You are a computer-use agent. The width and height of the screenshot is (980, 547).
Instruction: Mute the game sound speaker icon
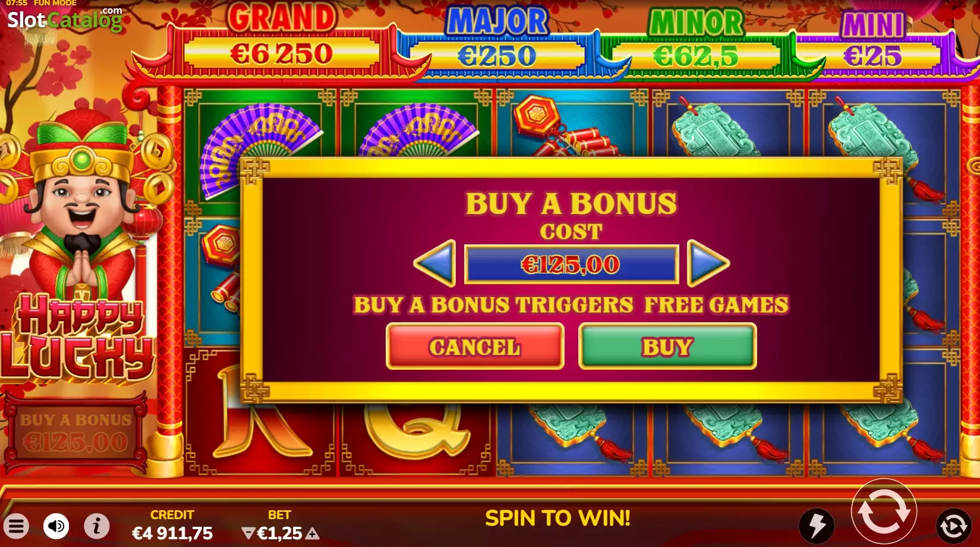pyautogui.click(x=56, y=526)
